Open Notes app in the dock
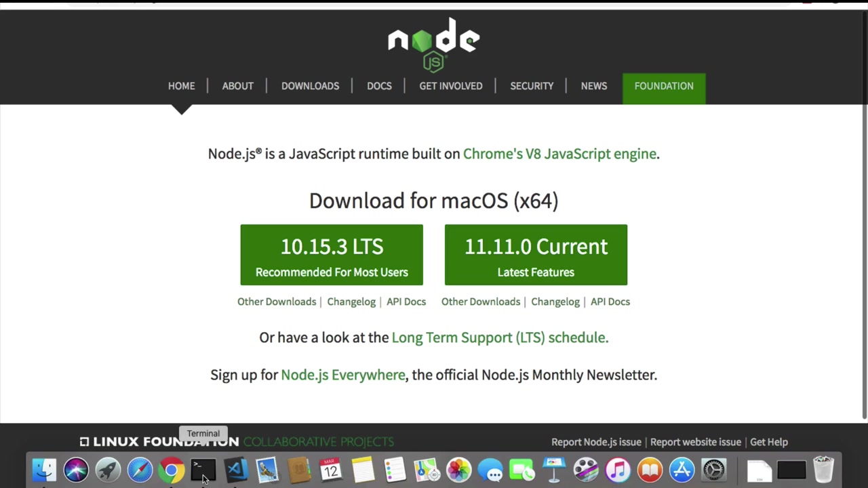Viewport: 868px width, 488px height. [363, 470]
